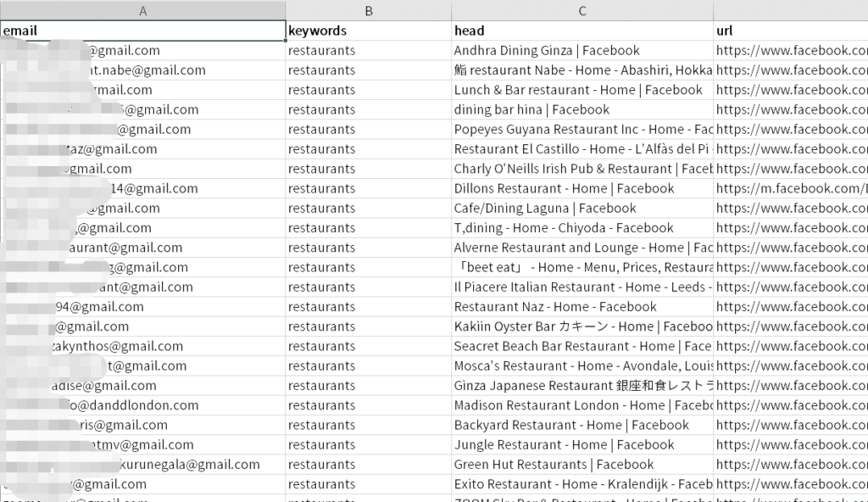Click the 'restaurants' keyword in Andhra Dining row
The height and width of the screenshot is (502, 868).
321,50
